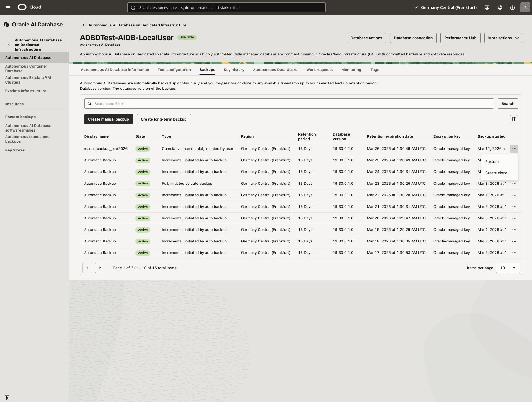Screen dimensions: 532x402
Task: Switch to Autonomous AI Database information tab
Action: click(115, 70)
